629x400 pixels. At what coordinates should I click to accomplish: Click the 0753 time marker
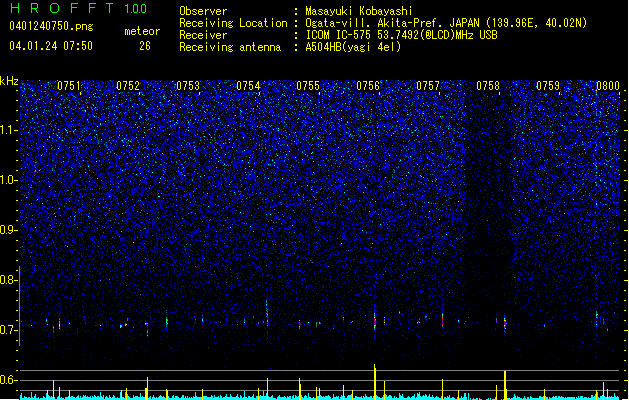(x=188, y=85)
